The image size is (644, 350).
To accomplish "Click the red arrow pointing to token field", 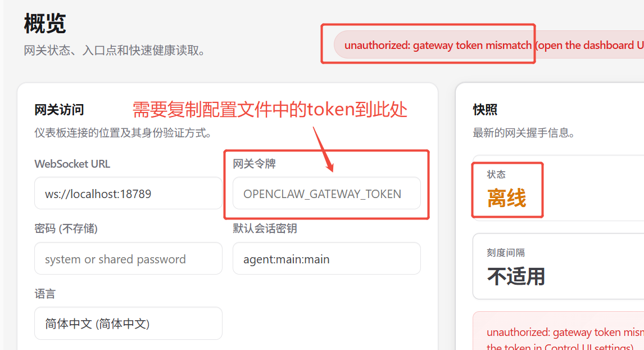I will pos(323,149).
